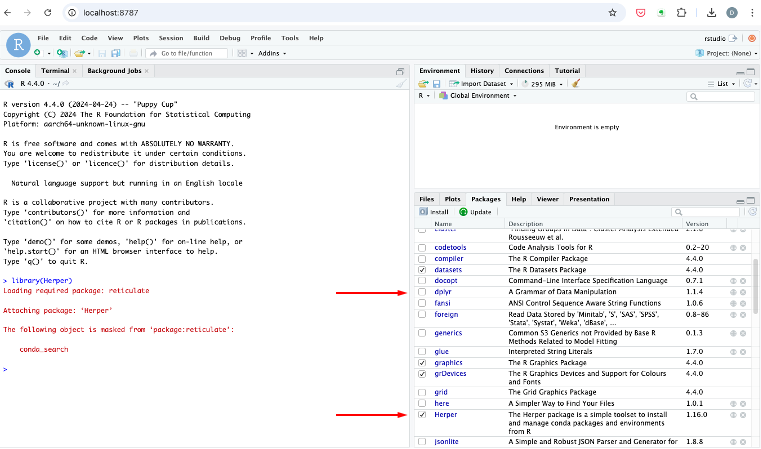Create a new file with green plus icon

(37, 53)
